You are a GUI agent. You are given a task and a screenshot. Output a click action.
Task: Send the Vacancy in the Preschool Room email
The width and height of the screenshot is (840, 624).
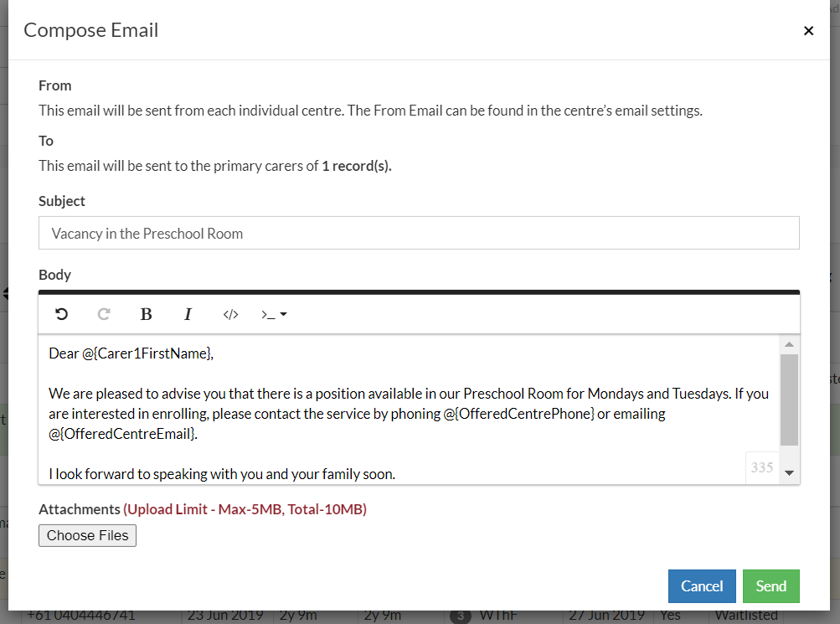point(770,585)
